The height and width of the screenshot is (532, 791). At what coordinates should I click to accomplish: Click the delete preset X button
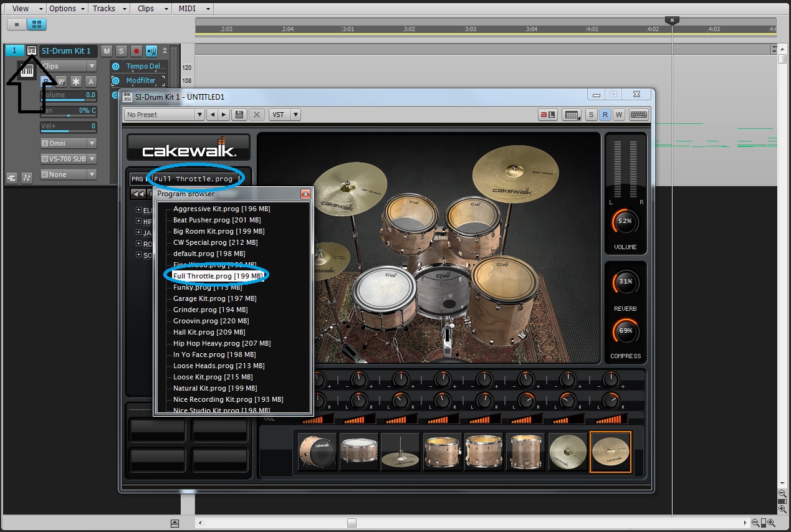coord(256,115)
